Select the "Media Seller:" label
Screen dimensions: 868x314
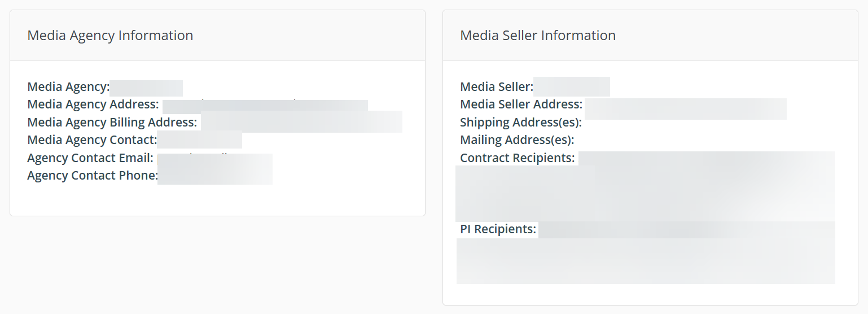(x=497, y=87)
